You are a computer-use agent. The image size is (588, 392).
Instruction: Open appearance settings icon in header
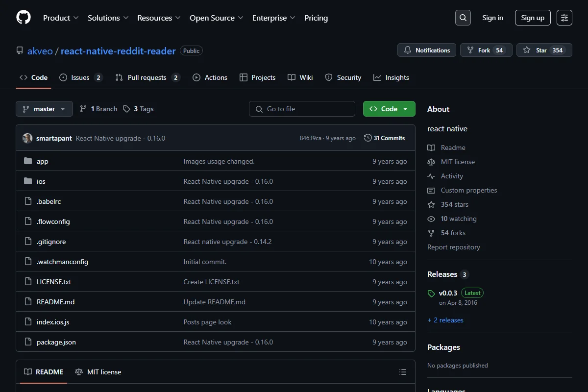click(x=564, y=18)
